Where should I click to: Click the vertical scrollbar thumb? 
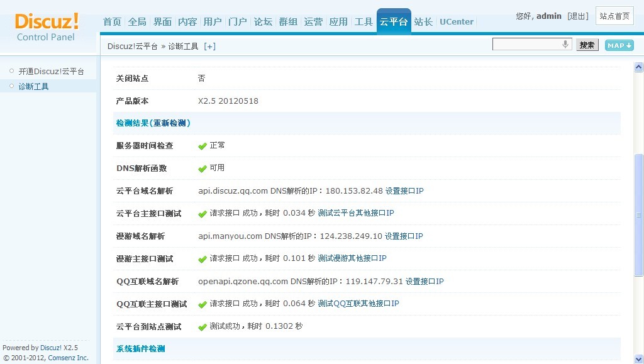[x=638, y=214]
